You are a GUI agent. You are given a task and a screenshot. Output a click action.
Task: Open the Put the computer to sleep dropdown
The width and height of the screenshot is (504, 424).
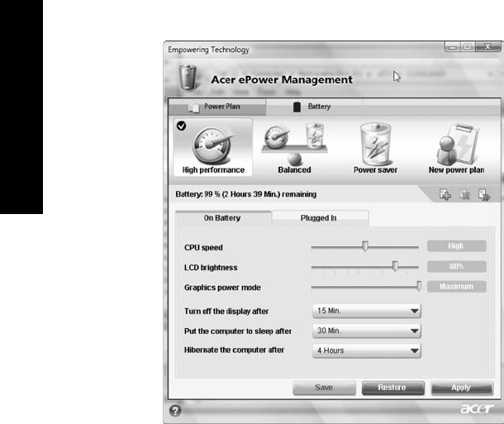(367, 331)
